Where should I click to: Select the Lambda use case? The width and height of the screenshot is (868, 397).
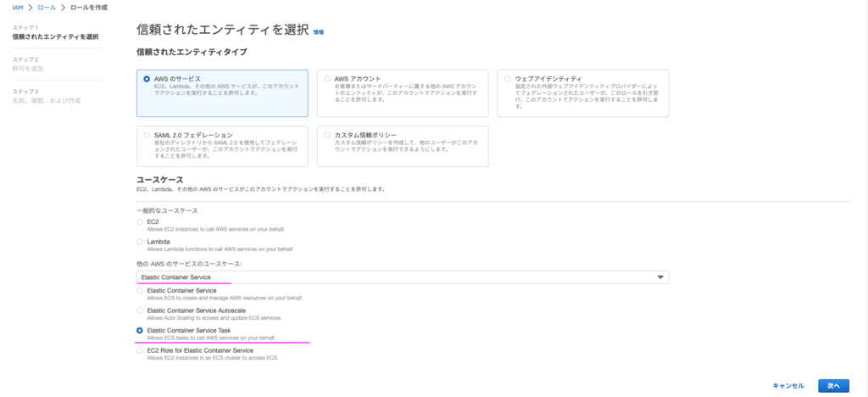point(140,242)
